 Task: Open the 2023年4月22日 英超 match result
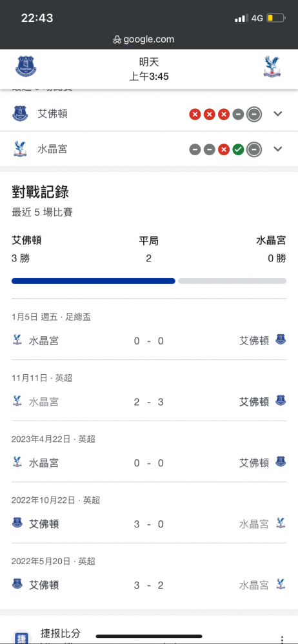[x=149, y=452]
